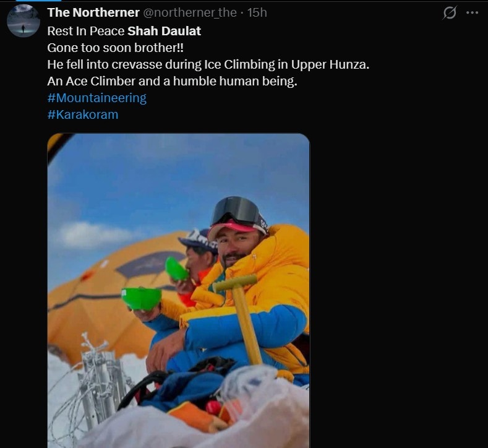
Task: Click the green cup in the photo
Action: point(142,299)
